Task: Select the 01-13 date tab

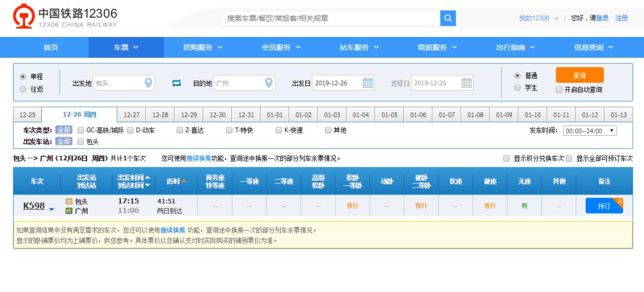Action: pos(618,115)
